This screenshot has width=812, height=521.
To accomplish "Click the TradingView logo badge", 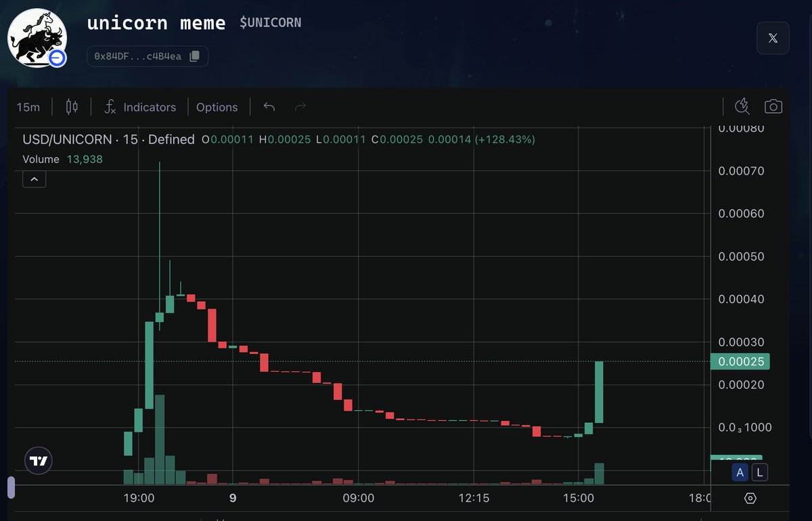I will pyautogui.click(x=39, y=461).
